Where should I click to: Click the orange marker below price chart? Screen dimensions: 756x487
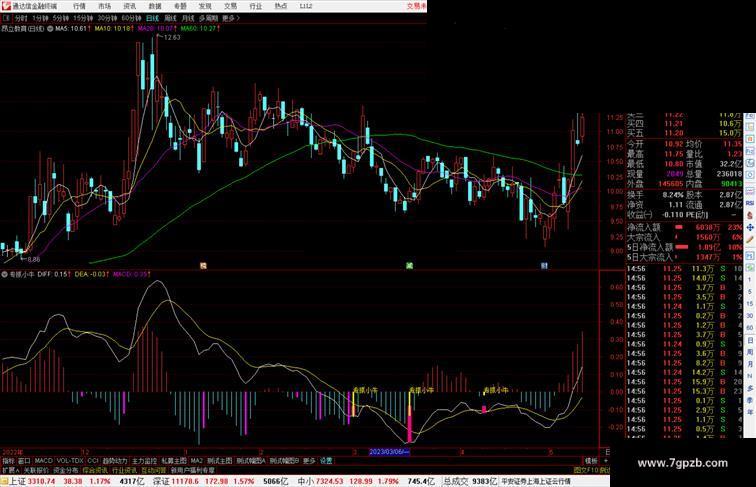[203, 265]
